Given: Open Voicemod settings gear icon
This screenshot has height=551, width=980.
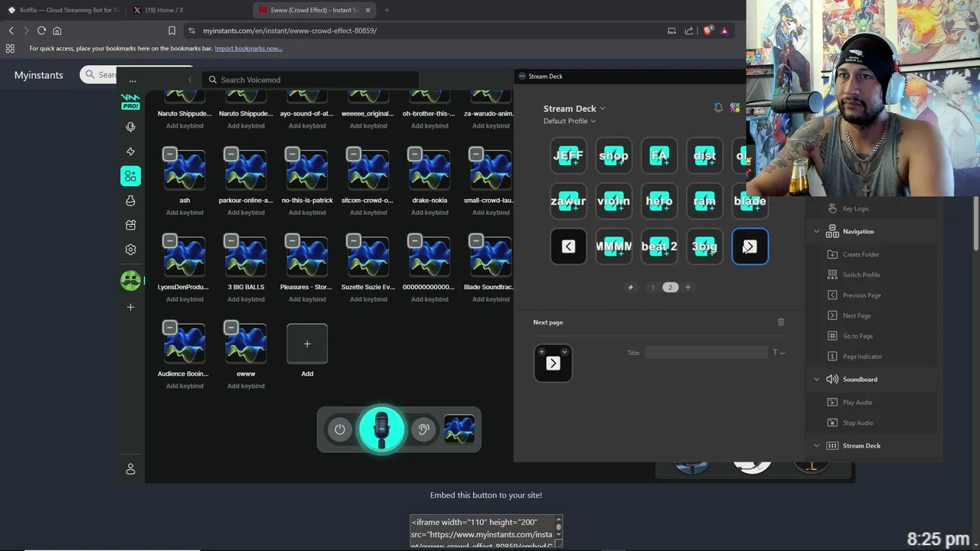Looking at the screenshot, I should pyautogui.click(x=130, y=249).
